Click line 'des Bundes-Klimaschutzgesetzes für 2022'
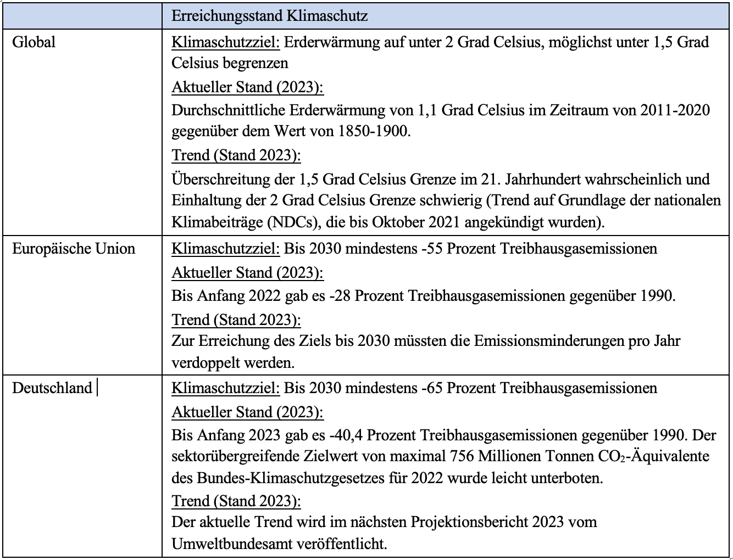This screenshot has width=733, height=560. (x=387, y=478)
